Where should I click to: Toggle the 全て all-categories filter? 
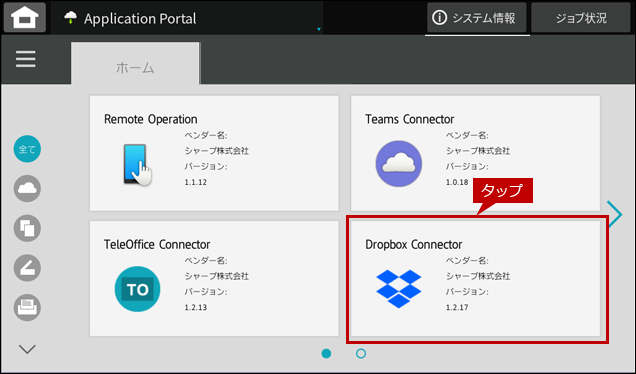(27, 149)
